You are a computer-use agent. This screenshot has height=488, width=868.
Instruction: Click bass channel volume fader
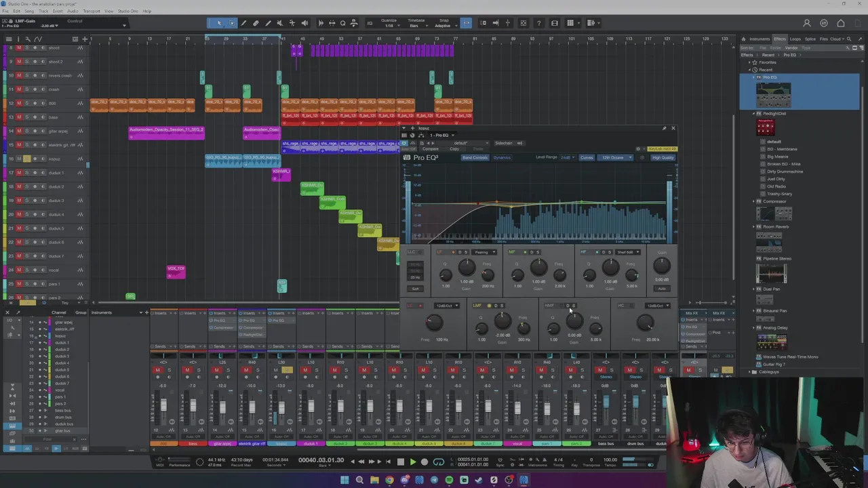tap(193, 407)
